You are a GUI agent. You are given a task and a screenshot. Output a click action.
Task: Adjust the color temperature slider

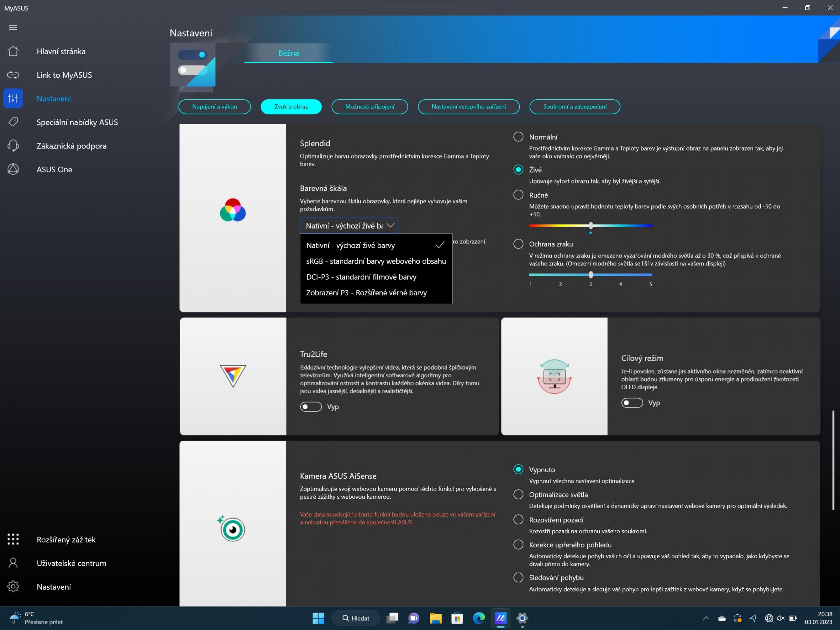(x=590, y=225)
